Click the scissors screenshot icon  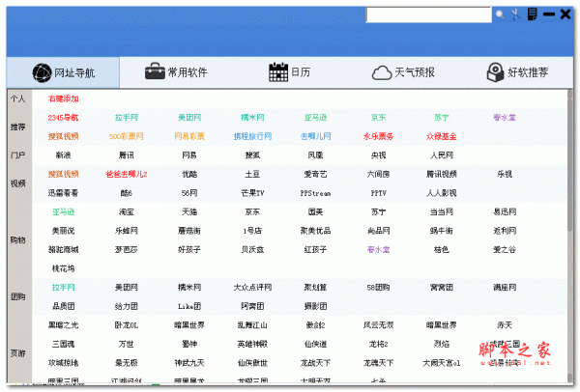pos(515,14)
